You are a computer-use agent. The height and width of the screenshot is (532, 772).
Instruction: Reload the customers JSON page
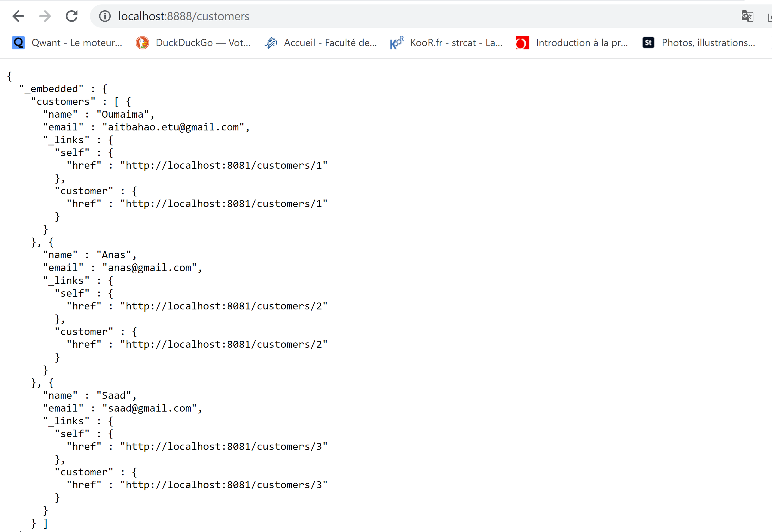pos(72,16)
